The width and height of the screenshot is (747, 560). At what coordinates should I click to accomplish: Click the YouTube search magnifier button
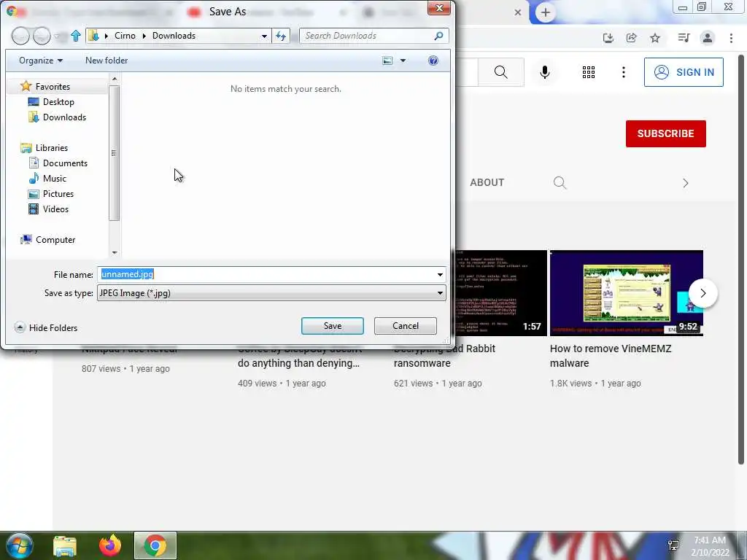point(500,72)
